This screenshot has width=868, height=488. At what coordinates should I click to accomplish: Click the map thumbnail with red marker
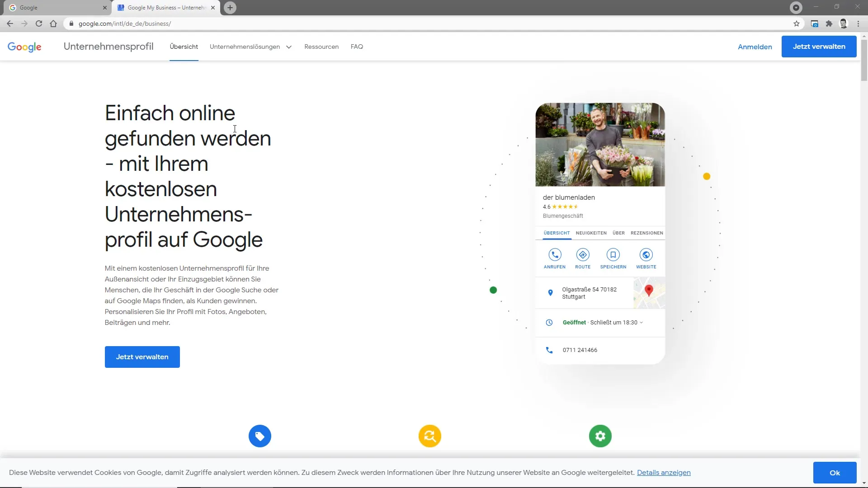pos(649,293)
